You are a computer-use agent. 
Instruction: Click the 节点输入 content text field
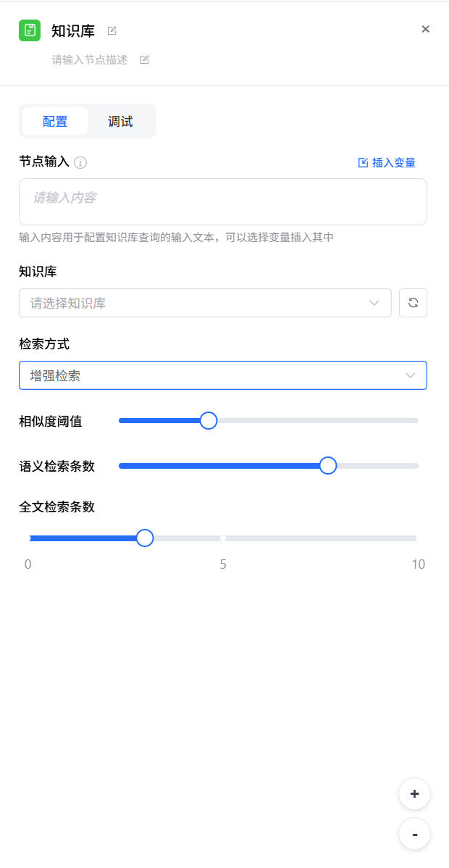tap(222, 201)
